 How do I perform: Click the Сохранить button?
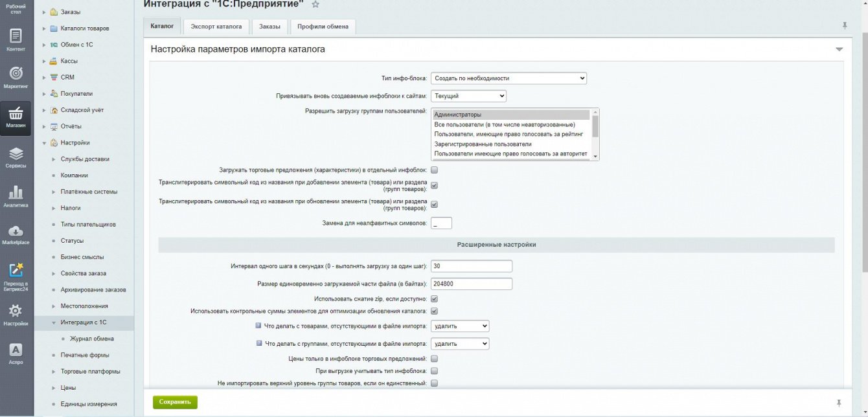pos(175,402)
